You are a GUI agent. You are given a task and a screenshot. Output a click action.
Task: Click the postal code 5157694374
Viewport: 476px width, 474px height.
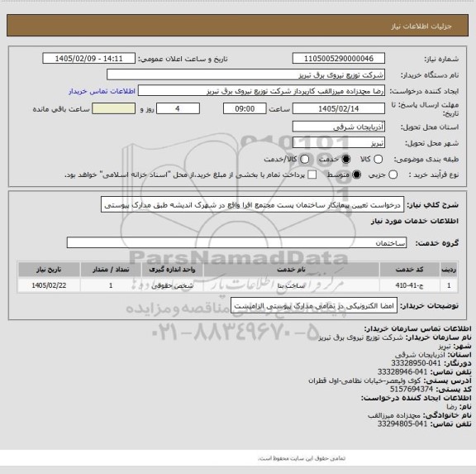412,389
